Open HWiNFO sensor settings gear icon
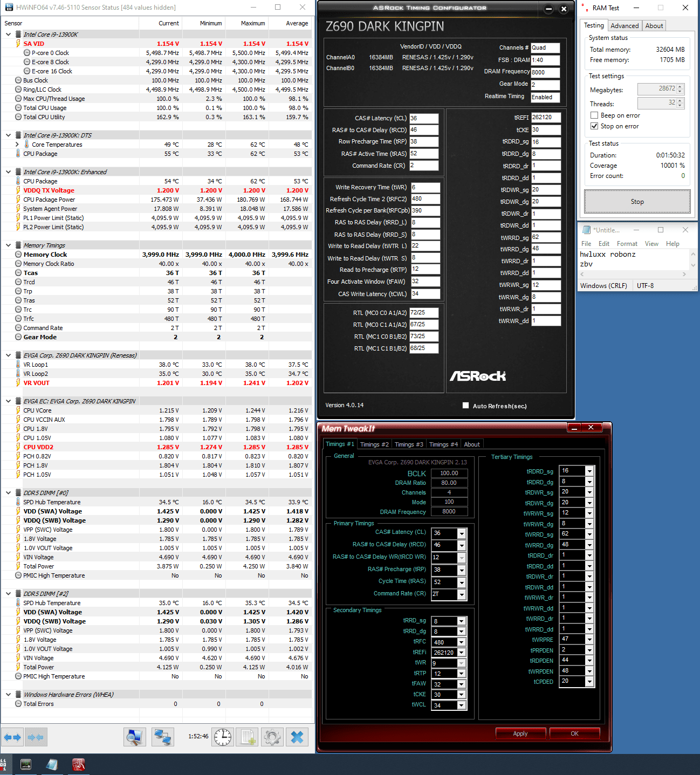The image size is (700, 775). (273, 737)
